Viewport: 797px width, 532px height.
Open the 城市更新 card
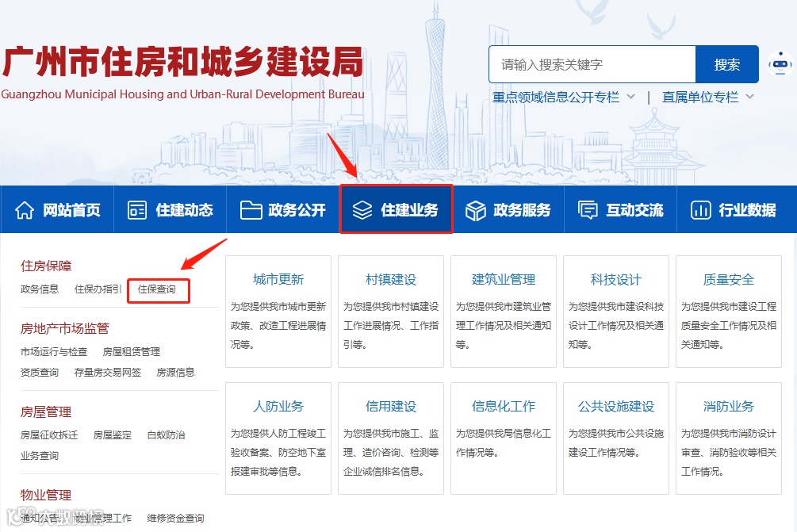[x=278, y=312]
